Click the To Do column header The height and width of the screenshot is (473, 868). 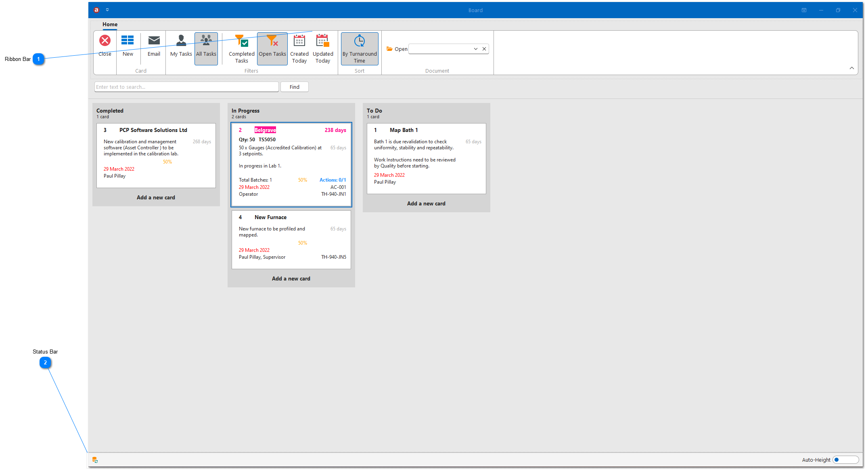[x=374, y=111]
